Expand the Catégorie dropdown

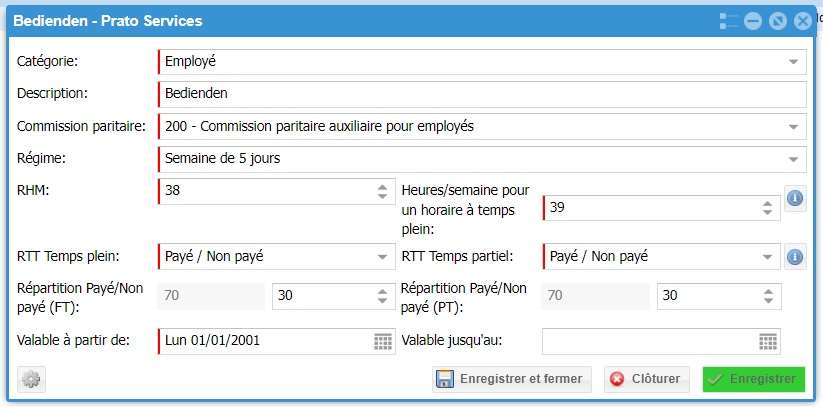[793, 62]
